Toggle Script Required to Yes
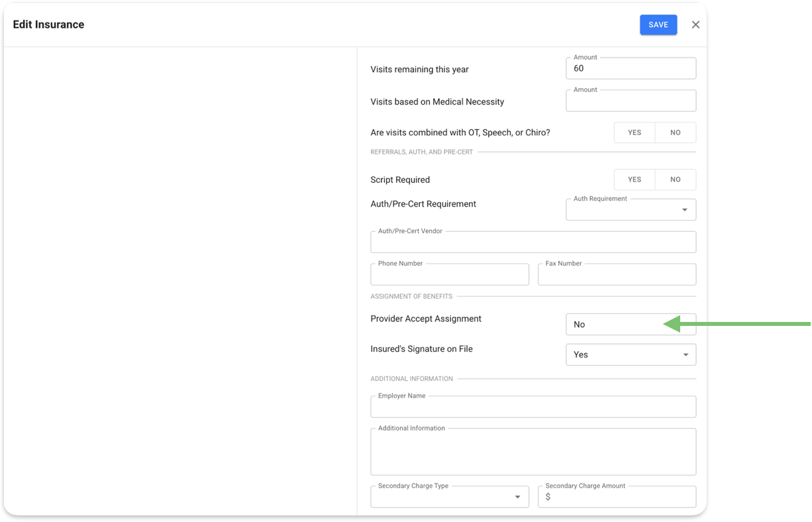 tap(634, 180)
